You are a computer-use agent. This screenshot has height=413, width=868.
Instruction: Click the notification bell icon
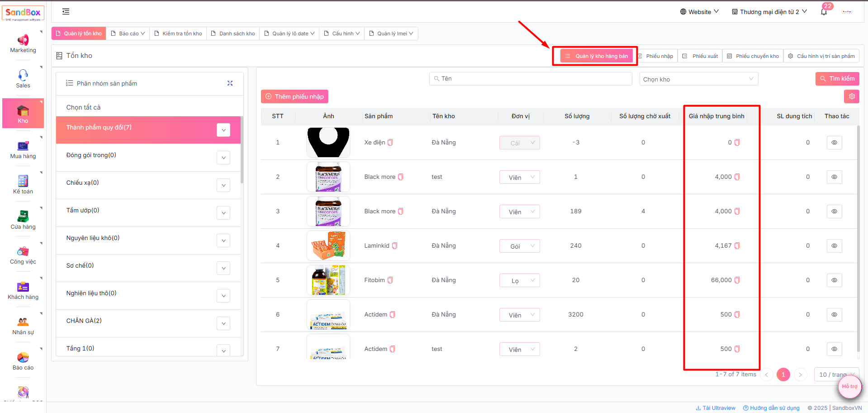824,12
